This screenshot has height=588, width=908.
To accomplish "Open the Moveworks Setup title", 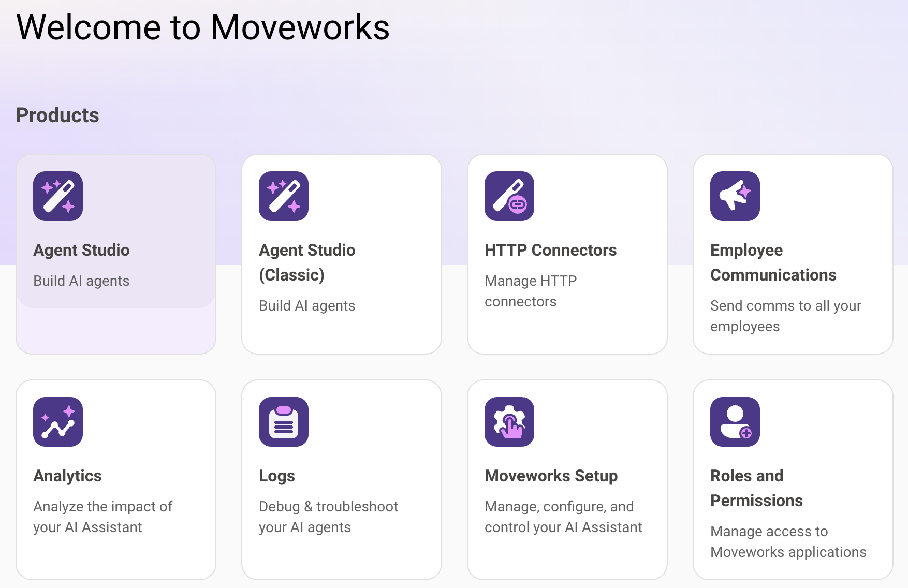I will [551, 476].
